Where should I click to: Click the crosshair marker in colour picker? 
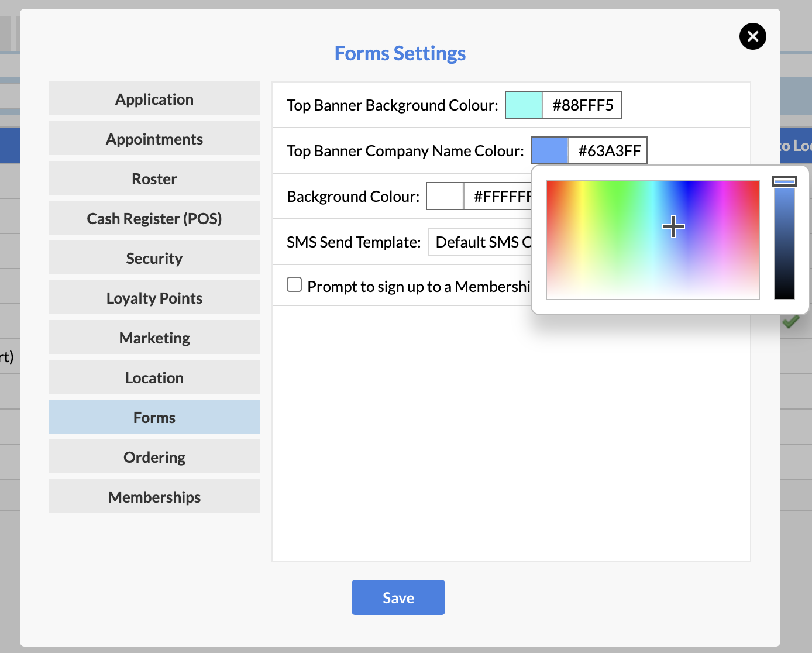(x=673, y=226)
